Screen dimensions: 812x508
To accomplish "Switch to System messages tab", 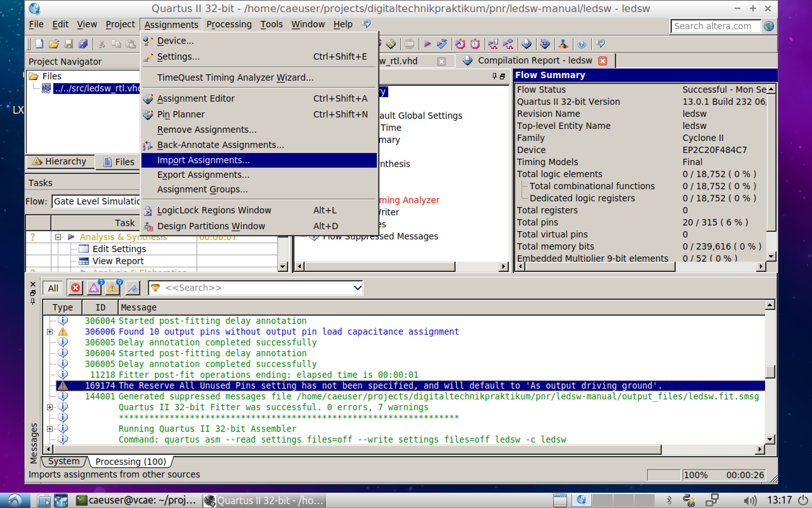I will point(64,461).
